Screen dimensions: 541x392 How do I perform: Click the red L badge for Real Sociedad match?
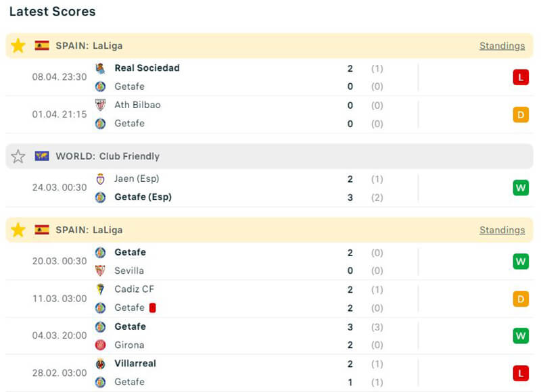(520, 77)
